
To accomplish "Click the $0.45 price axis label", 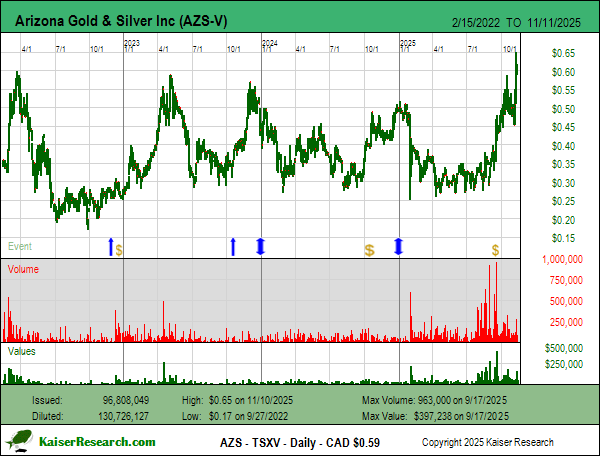I will [x=563, y=127].
